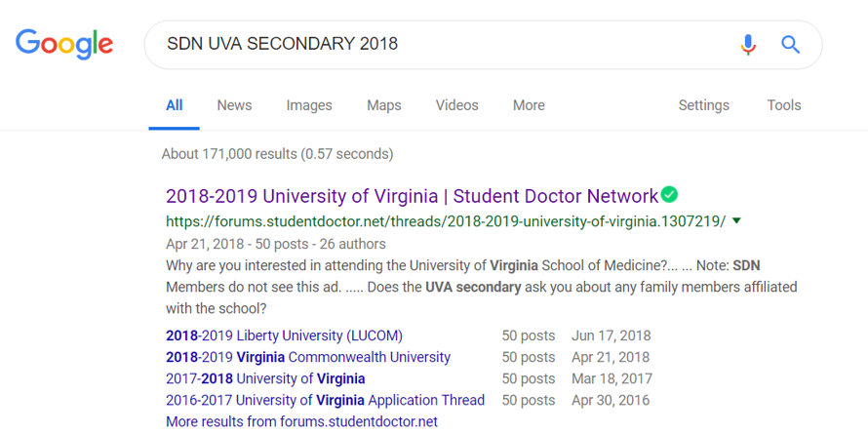The image size is (868, 434).
Task: Click More results from forums.studentdoctor.net
Action: pyautogui.click(x=301, y=421)
